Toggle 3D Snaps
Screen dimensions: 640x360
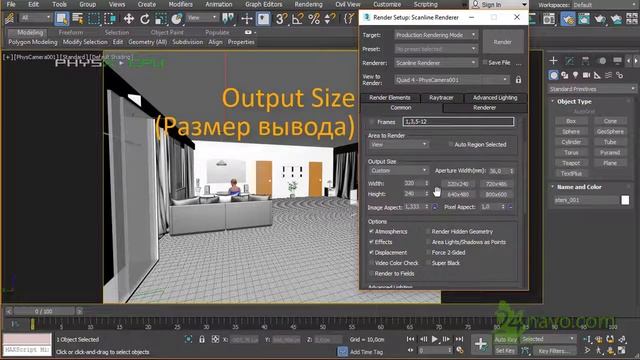tap(281, 18)
